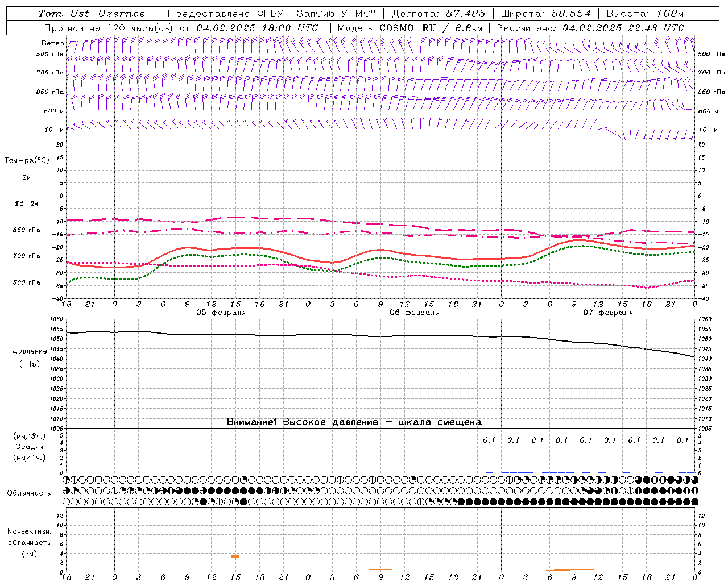Click warning 'Внимание! Высокое давление — шкала смещена'
This screenshot has height=582, width=728.
pyautogui.click(x=354, y=422)
